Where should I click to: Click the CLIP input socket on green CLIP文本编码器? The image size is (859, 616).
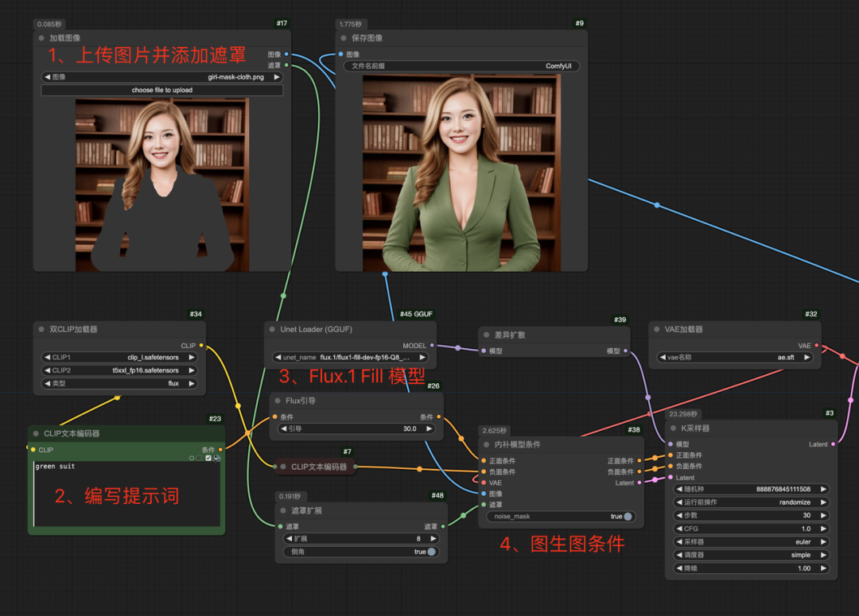(x=33, y=450)
